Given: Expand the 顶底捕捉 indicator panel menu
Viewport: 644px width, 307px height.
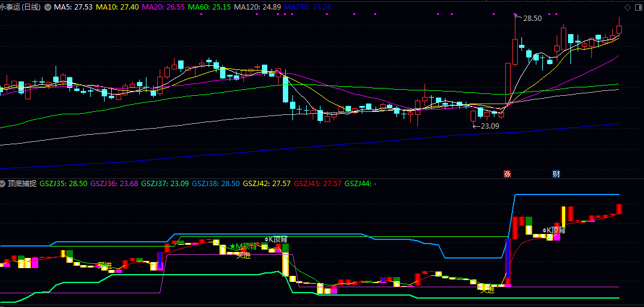Looking at the screenshot, I should click(4, 183).
